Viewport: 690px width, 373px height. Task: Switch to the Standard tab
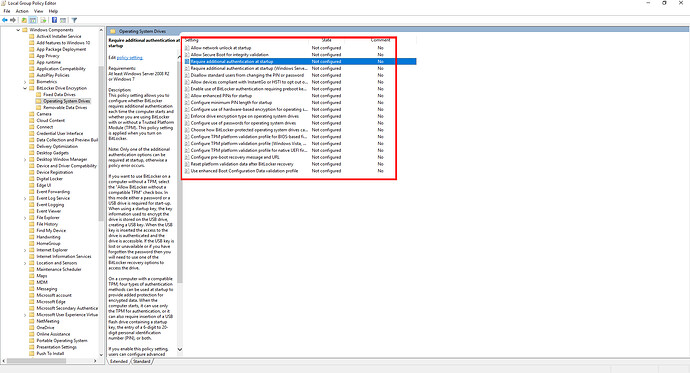[142, 362]
